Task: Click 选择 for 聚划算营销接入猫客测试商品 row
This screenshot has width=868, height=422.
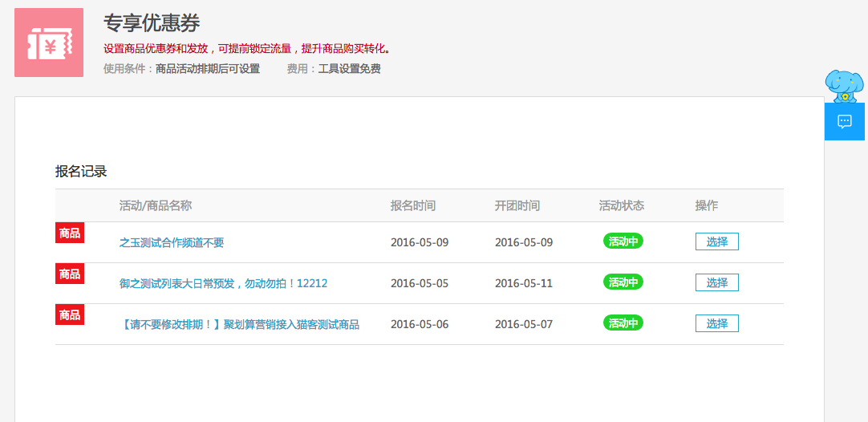Action: 717,323
